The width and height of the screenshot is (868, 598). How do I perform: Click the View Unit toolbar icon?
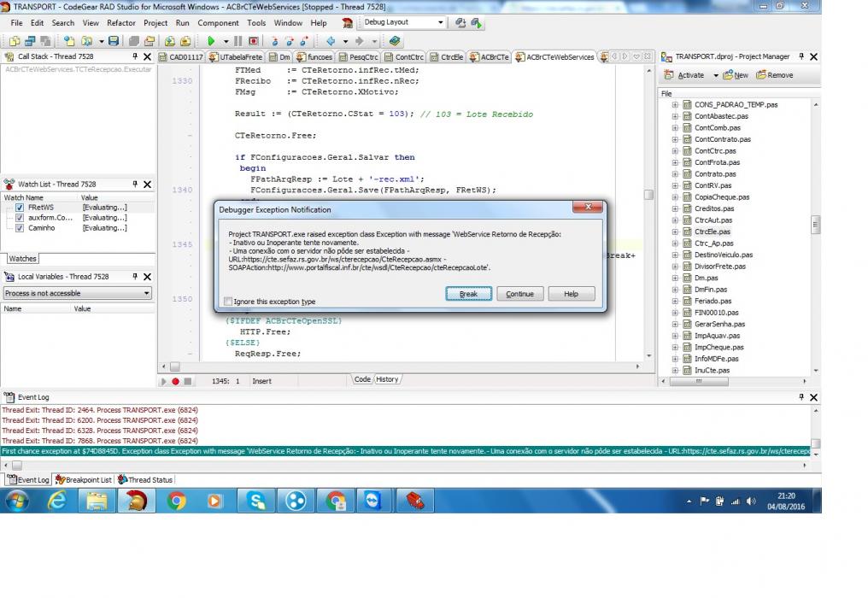point(15,41)
